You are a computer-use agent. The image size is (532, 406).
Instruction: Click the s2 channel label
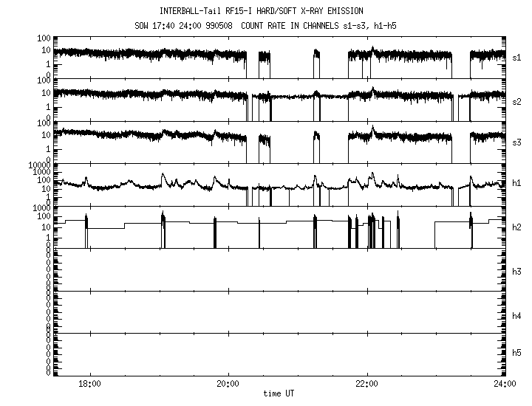[517, 100]
